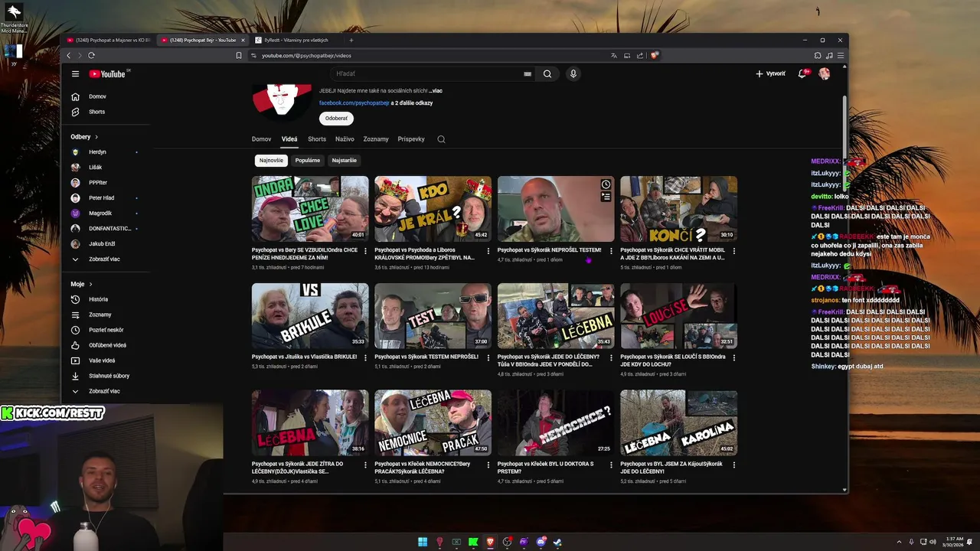Activate voice search microphone
This screenshot has width=980, height=551.
coord(573,73)
